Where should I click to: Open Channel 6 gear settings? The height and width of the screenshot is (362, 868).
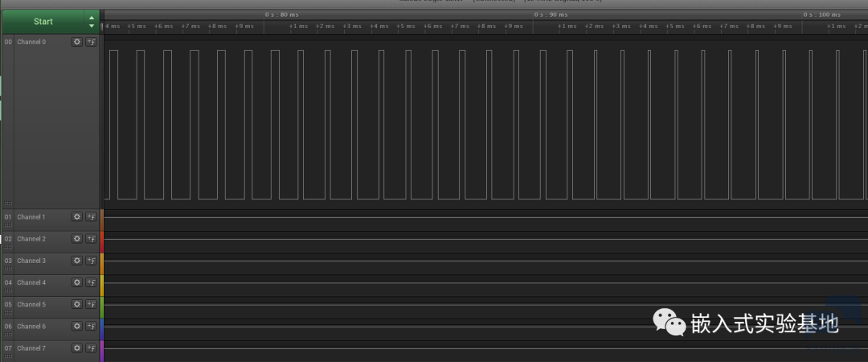coord(77,326)
